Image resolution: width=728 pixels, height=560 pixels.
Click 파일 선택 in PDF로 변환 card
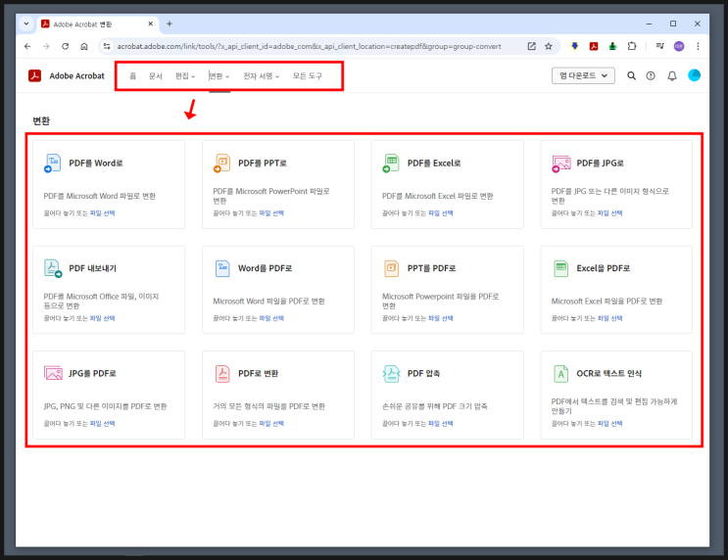click(271, 424)
